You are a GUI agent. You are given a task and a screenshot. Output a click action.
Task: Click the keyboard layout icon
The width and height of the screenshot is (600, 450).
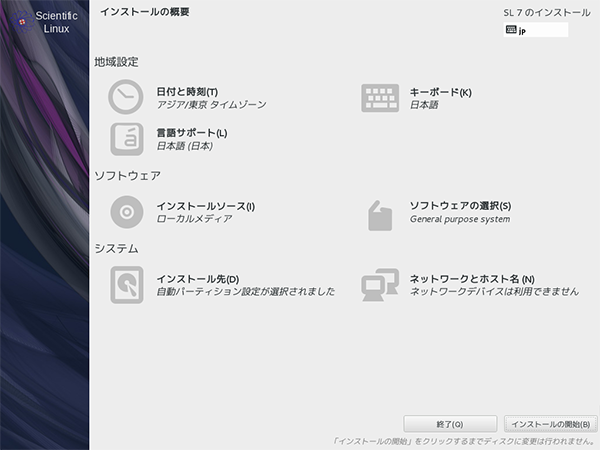tap(380, 98)
